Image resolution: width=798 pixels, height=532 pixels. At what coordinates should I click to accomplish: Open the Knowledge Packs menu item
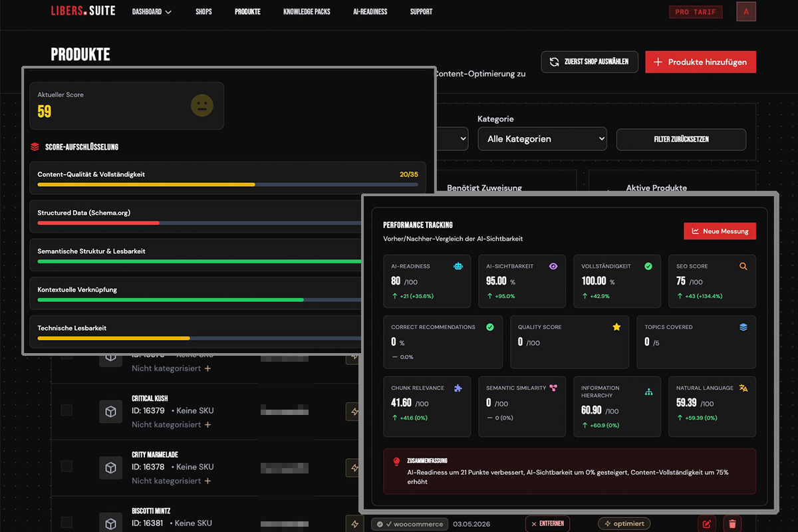[x=307, y=12]
